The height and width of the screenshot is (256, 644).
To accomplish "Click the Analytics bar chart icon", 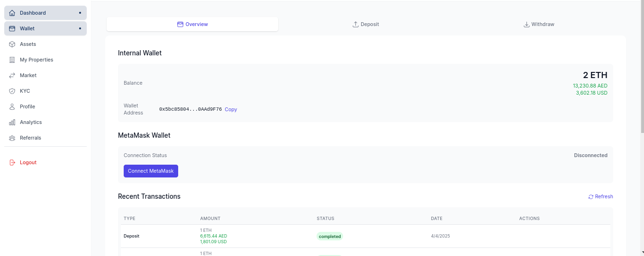I will pos(12,122).
